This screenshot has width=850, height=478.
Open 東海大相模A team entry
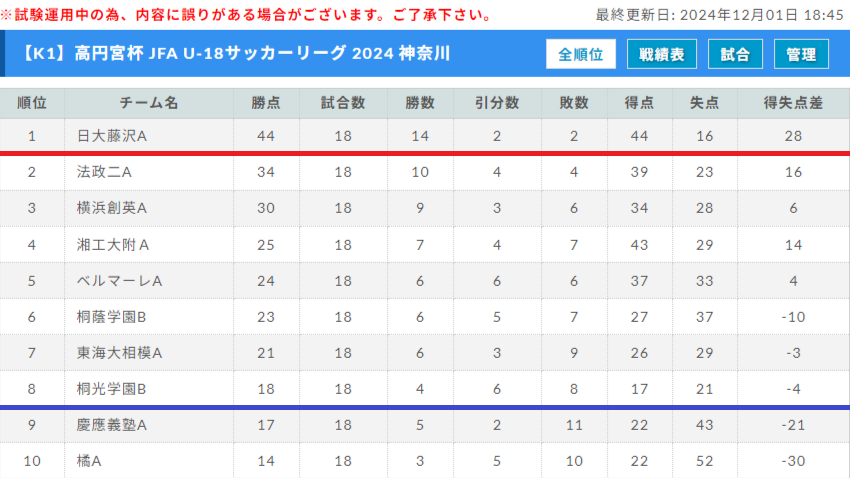click(119, 353)
